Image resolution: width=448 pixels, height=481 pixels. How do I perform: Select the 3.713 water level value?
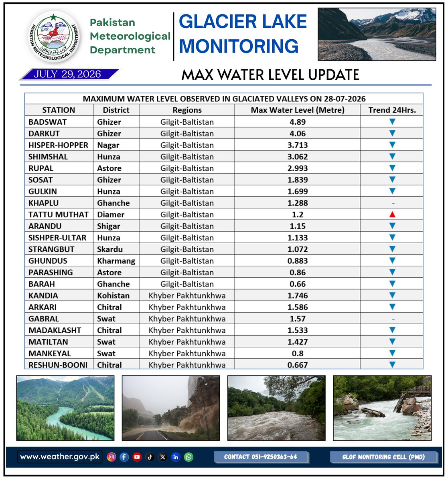[298, 145]
